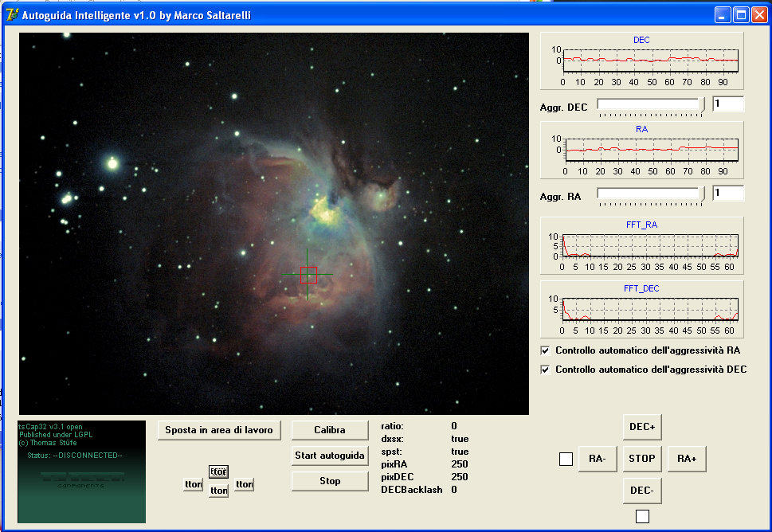
Task: Click the focused top button of the four-button cluster
Action: coord(218,472)
